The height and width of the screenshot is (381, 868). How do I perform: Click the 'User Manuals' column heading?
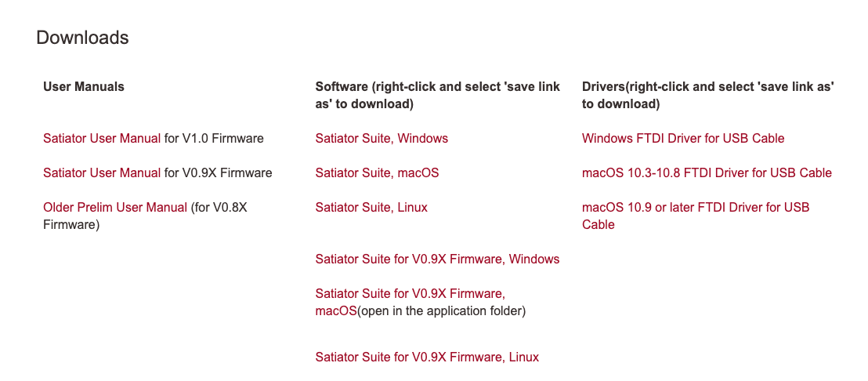pyautogui.click(x=84, y=87)
